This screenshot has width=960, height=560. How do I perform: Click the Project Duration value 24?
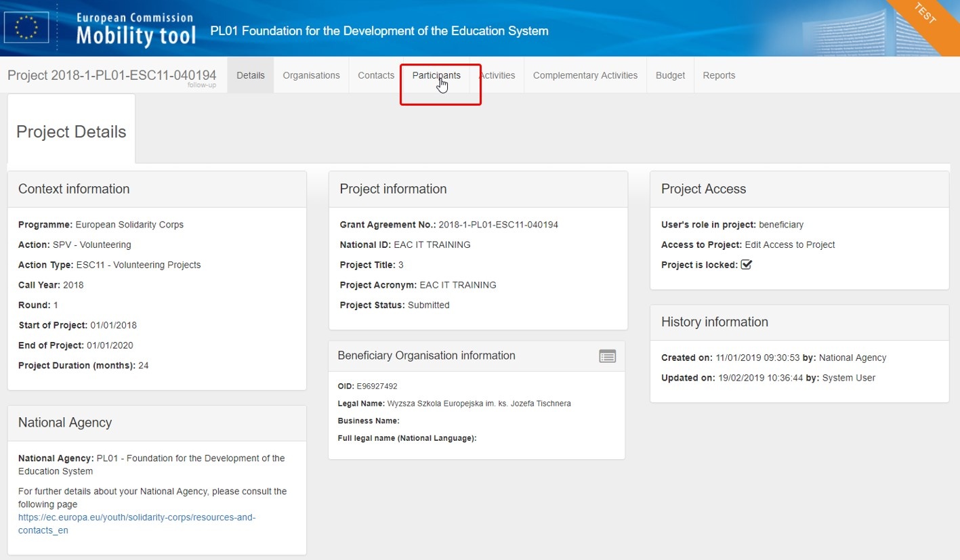(x=144, y=366)
